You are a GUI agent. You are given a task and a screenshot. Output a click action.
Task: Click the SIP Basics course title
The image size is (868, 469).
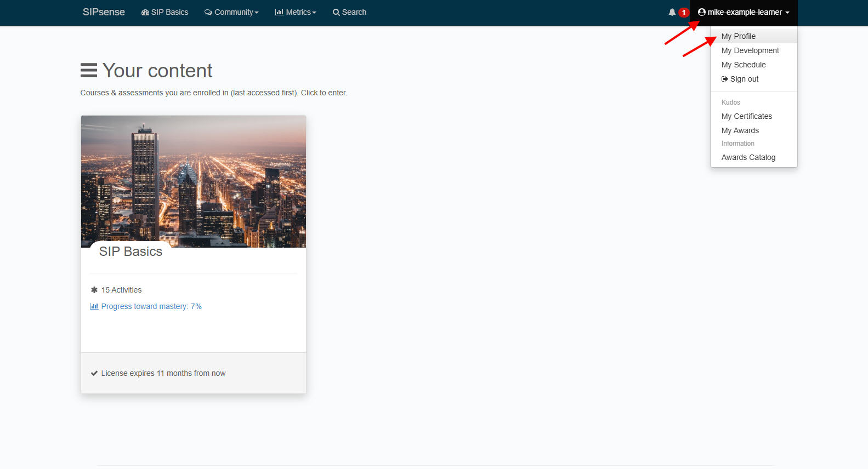(131, 251)
